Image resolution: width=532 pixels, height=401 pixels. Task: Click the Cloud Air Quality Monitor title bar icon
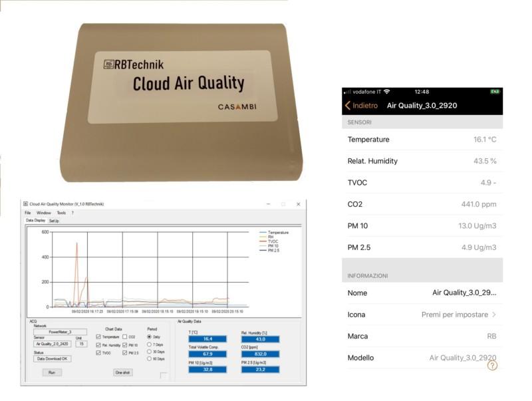tap(25, 204)
